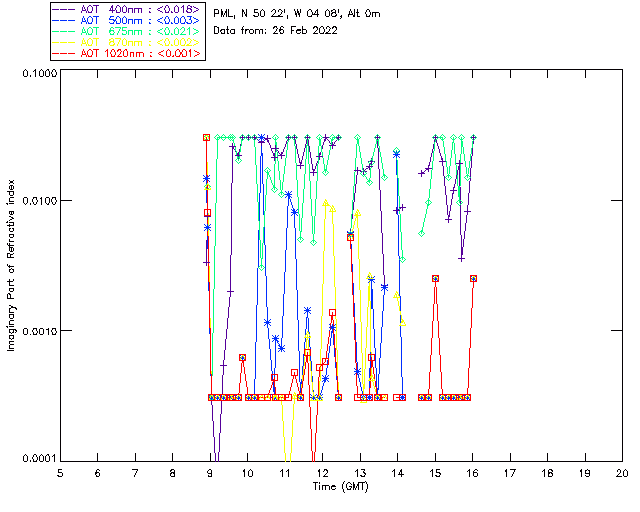Click the x-axis tick label 19

click(585, 473)
